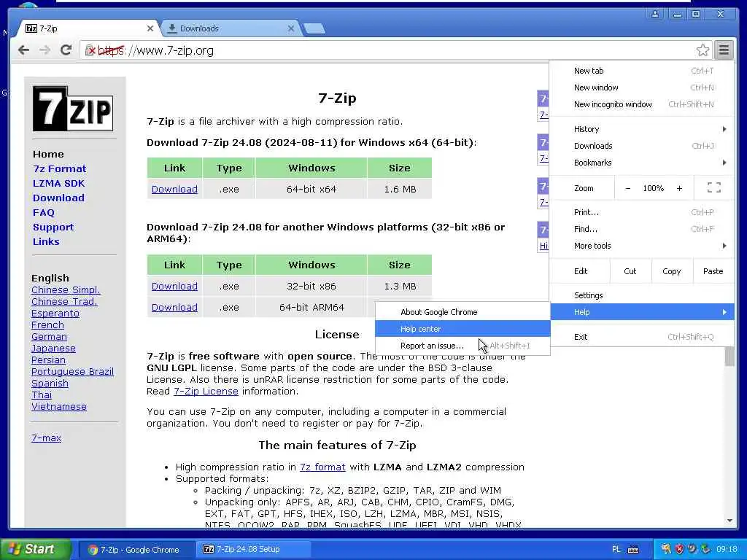Click the Chrome user profile icon
747x560 pixels.
655,15
